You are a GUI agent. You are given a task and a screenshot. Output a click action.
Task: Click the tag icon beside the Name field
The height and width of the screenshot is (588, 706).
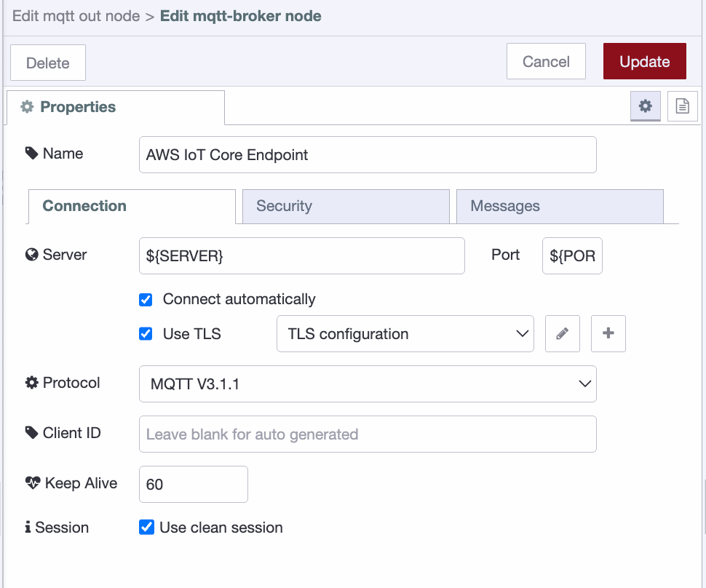click(30, 153)
